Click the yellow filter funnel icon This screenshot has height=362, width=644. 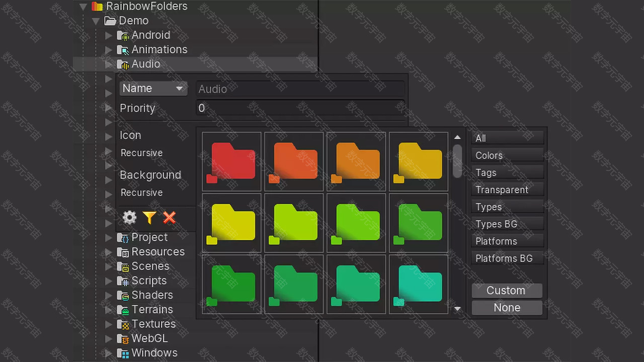[x=149, y=218]
